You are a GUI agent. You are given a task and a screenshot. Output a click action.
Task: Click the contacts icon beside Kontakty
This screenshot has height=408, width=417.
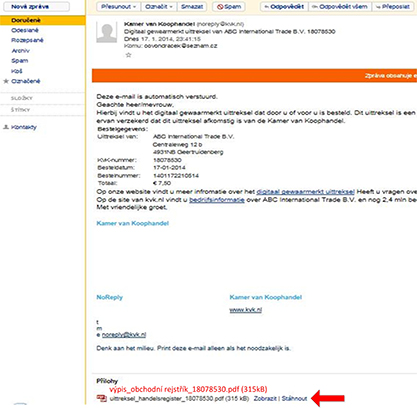point(6,127)
